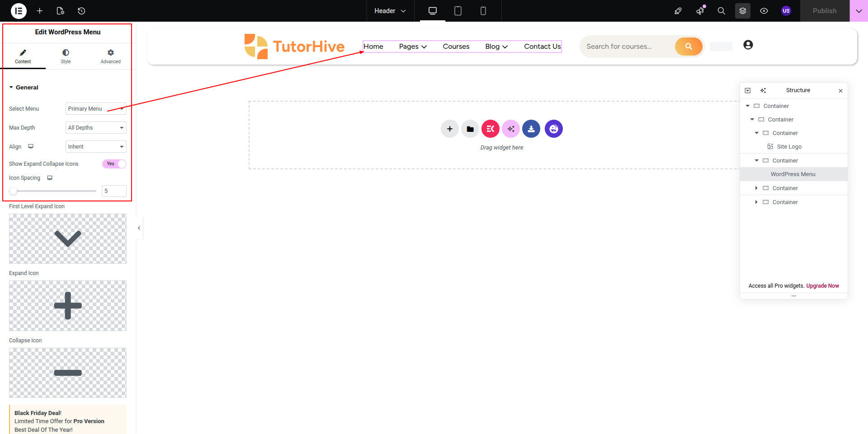Click the First Level Expand Icon thumbnail
The image size is (868, 434).
coord(68,238)
